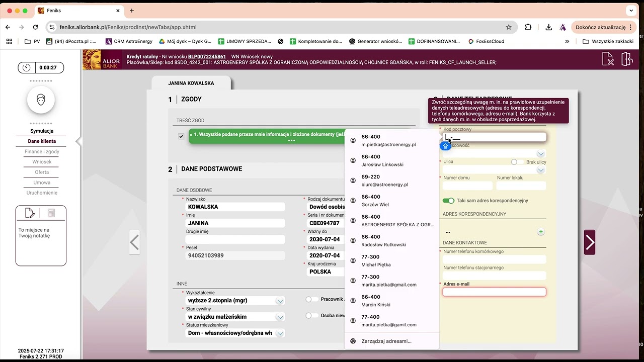Bookmark this page star icon

click(509, 27)
